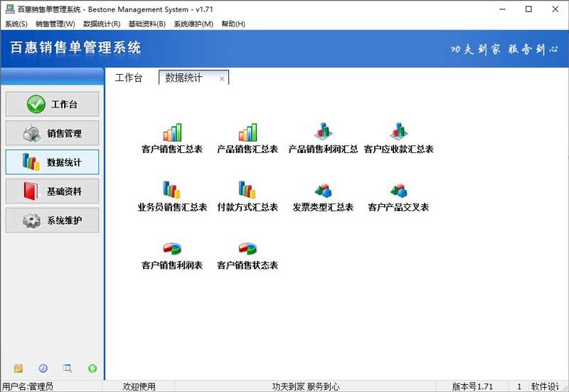
Task: Open the 客户销售汇总表 report icon
Action: tap(172, 132)
